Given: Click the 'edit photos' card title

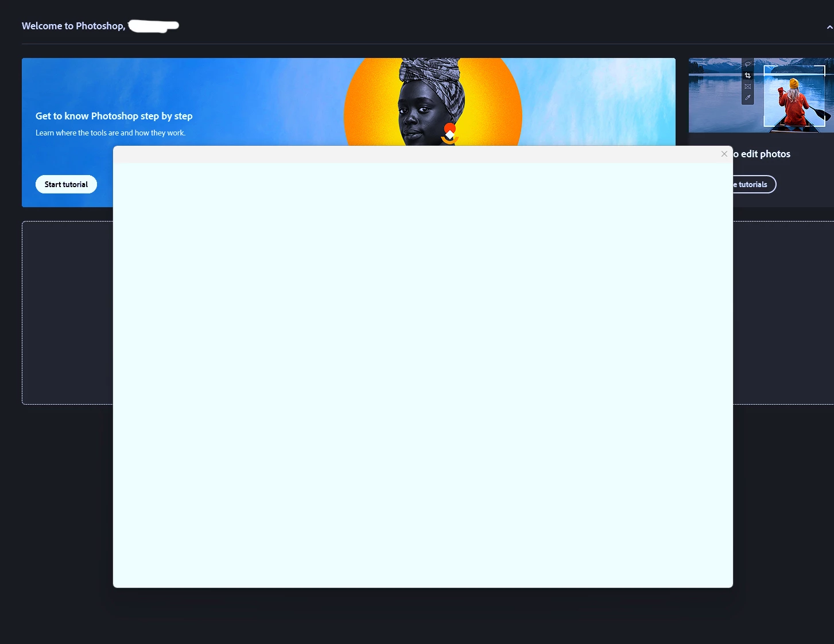Looking at the screenshot, I should point(762,154).
